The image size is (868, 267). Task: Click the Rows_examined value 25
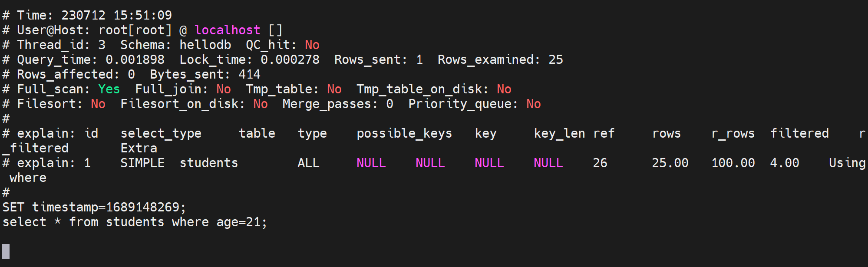555,59
